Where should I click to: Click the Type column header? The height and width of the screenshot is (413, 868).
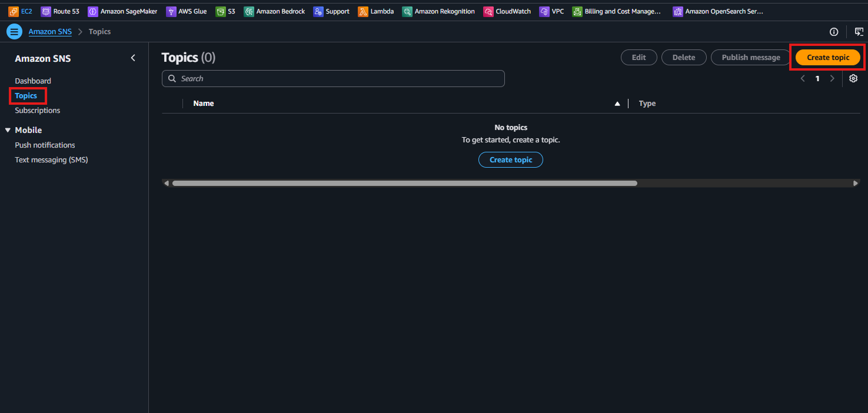(647, 104)
